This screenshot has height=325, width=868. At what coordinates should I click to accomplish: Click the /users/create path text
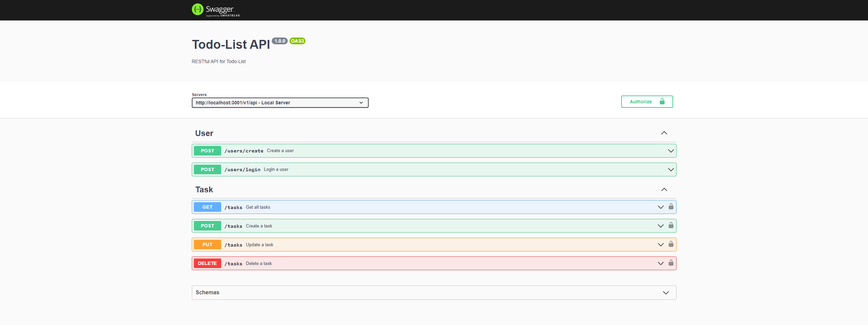pos(244,151)
